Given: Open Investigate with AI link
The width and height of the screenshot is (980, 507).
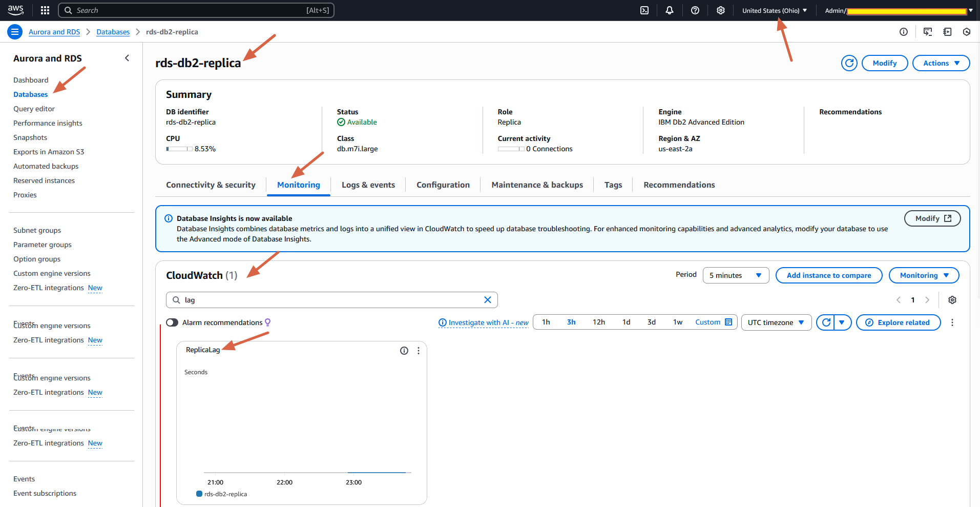Looking at the screenshot, I should 483,322.
